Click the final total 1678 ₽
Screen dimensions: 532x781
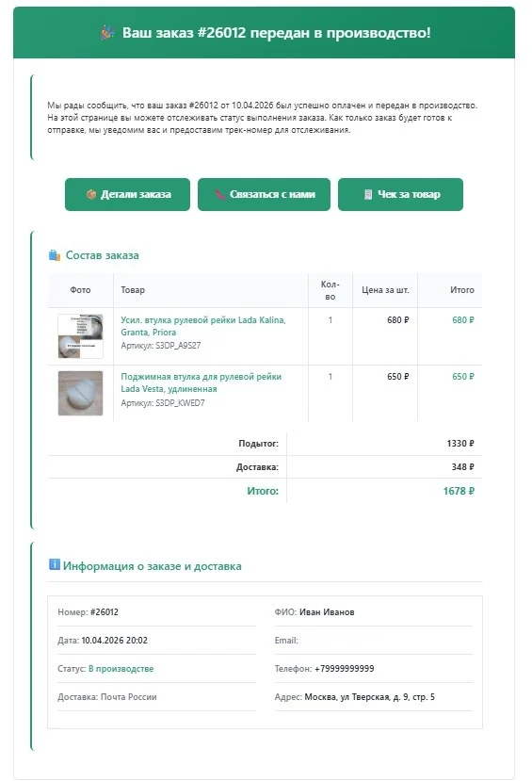(459, 491)
